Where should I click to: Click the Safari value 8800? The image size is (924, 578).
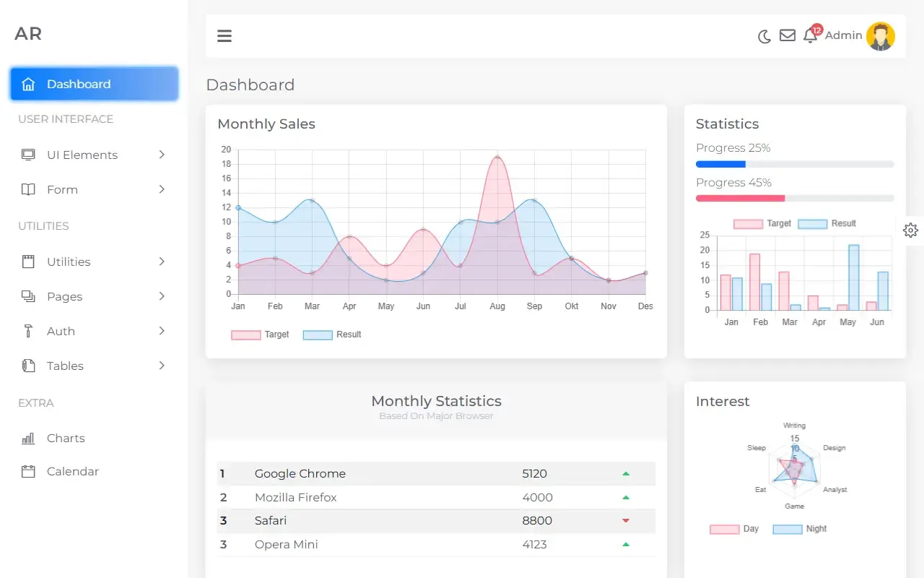click(537, 520)
